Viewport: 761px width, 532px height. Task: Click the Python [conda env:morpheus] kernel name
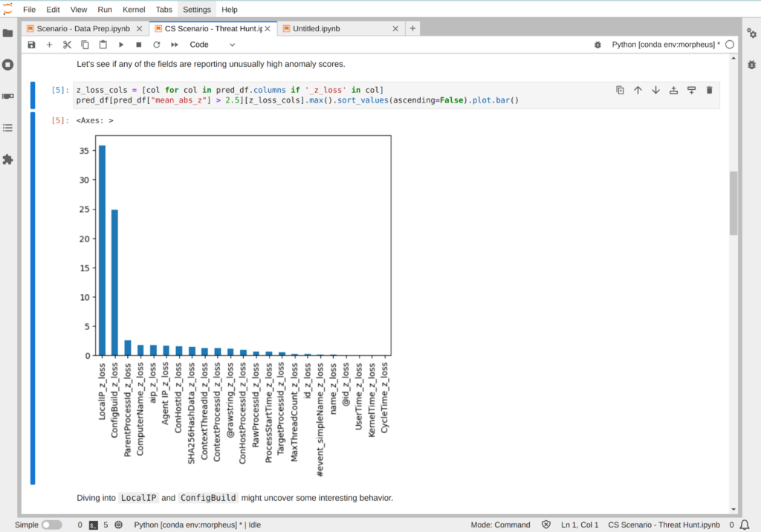(665, 45)
